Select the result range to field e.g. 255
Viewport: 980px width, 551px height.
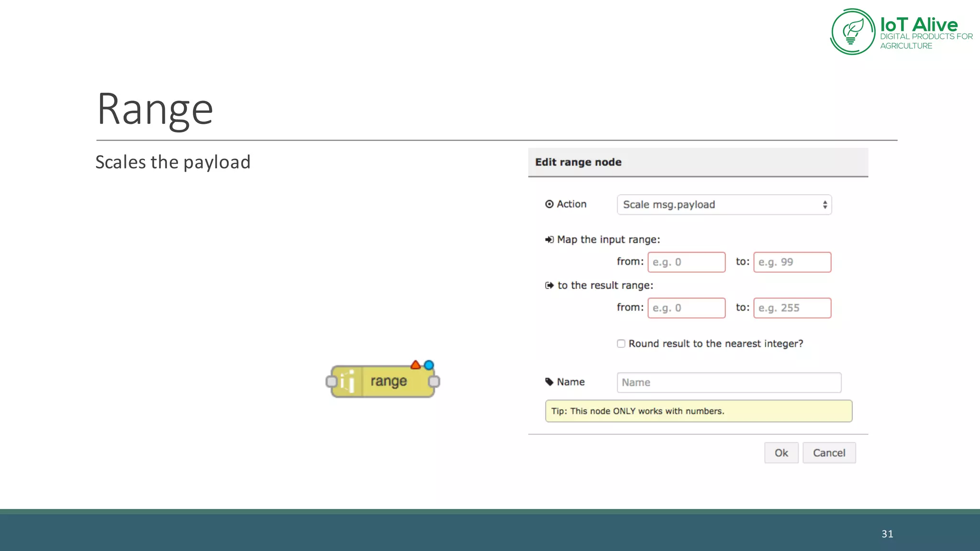pyautogui.click(x=792, y=308)
